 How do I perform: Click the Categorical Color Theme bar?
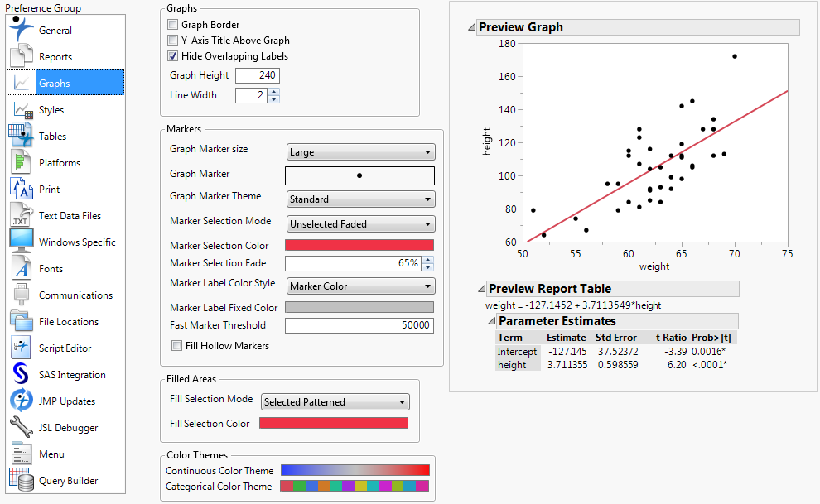(355, 486)
